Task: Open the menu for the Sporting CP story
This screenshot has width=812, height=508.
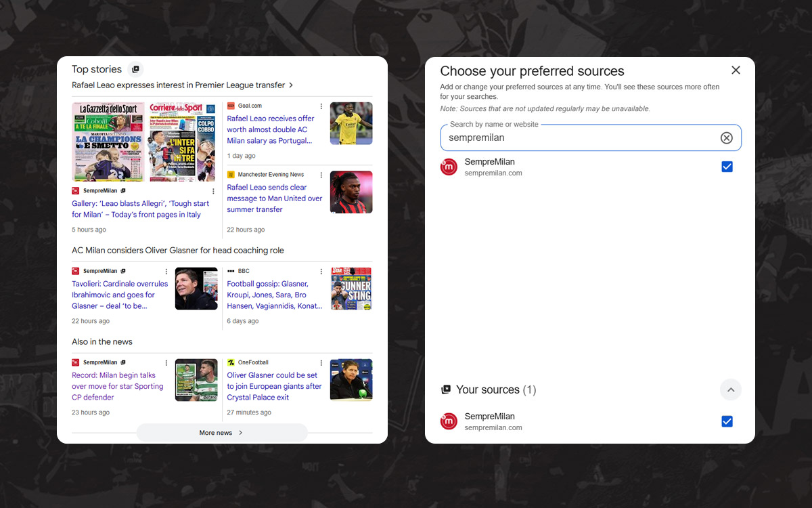Action: (x=166, y=362)
